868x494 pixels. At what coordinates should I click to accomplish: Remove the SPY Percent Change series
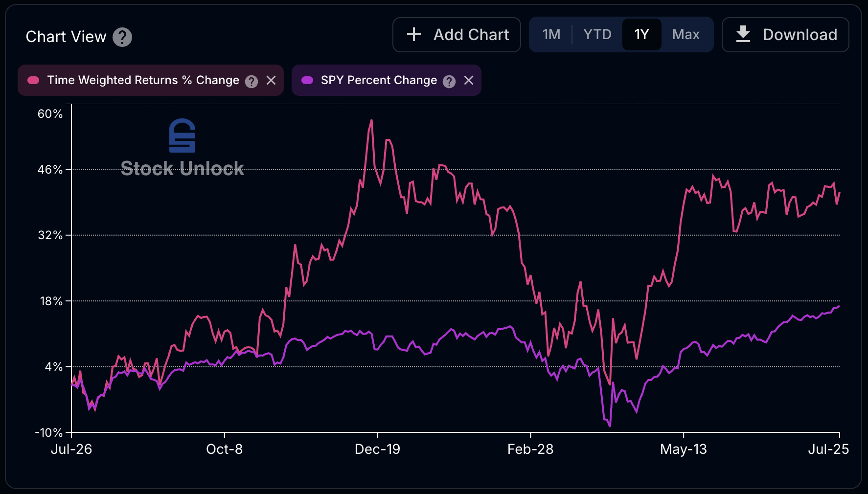469,81
